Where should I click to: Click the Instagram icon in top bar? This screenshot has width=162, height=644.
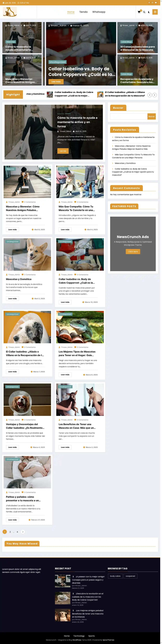pyautogui.click(x=152, y=3)
